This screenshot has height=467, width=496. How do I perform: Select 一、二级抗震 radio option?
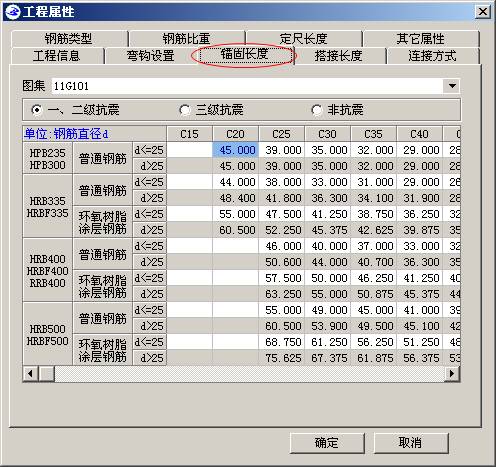(x=37, y=110)
